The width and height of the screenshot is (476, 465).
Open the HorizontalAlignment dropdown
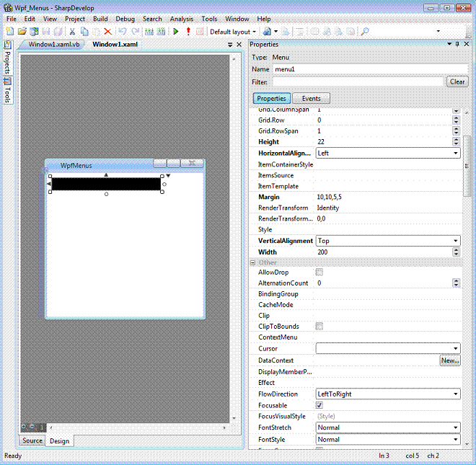456,154
